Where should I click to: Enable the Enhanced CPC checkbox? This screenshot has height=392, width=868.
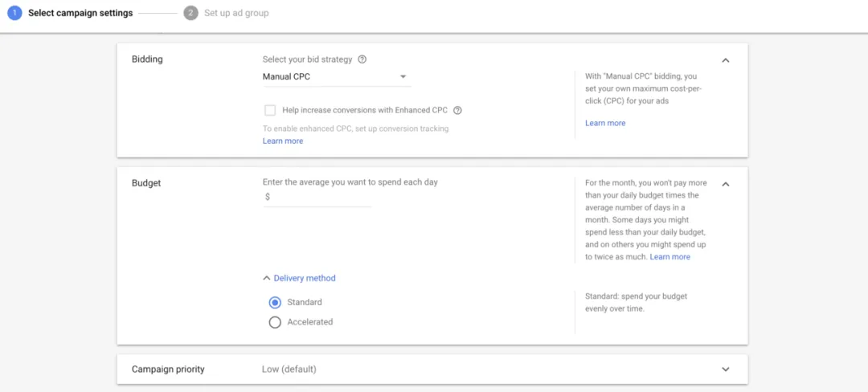[x=270, y=110]
